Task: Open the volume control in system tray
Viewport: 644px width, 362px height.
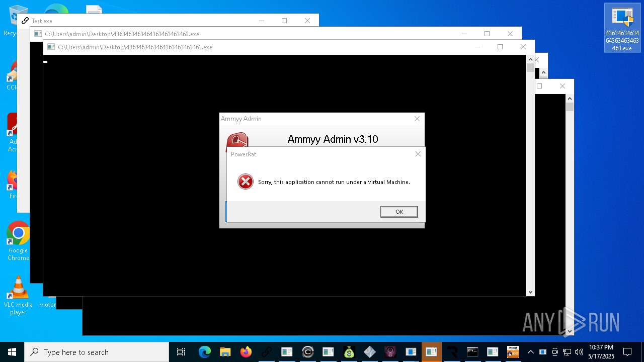Action: (x=579, y=352)
